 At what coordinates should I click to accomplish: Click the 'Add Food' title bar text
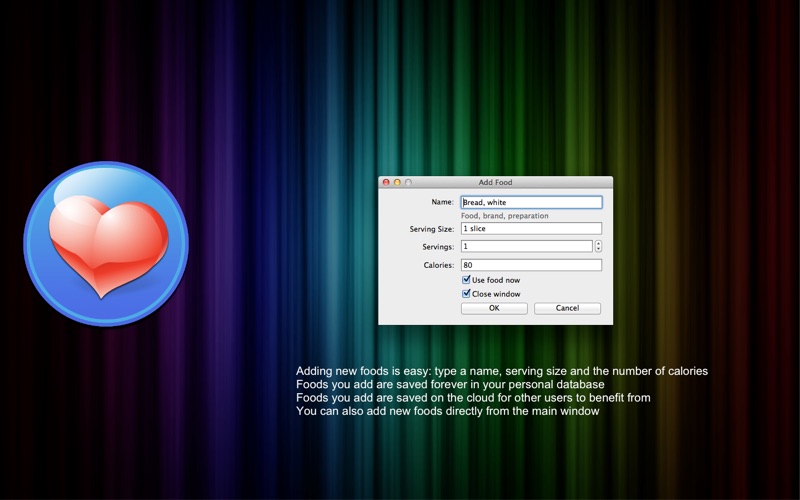click(495, 182)
